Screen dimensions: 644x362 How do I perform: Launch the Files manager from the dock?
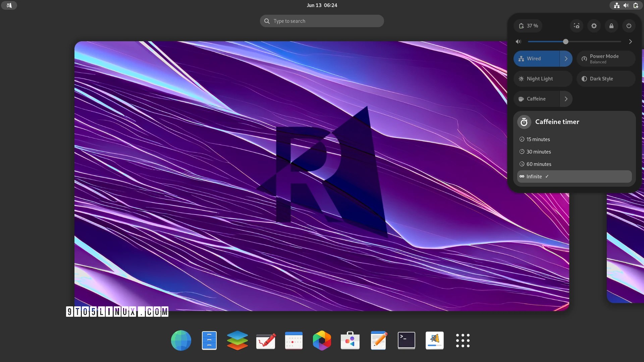pos(209,341)
